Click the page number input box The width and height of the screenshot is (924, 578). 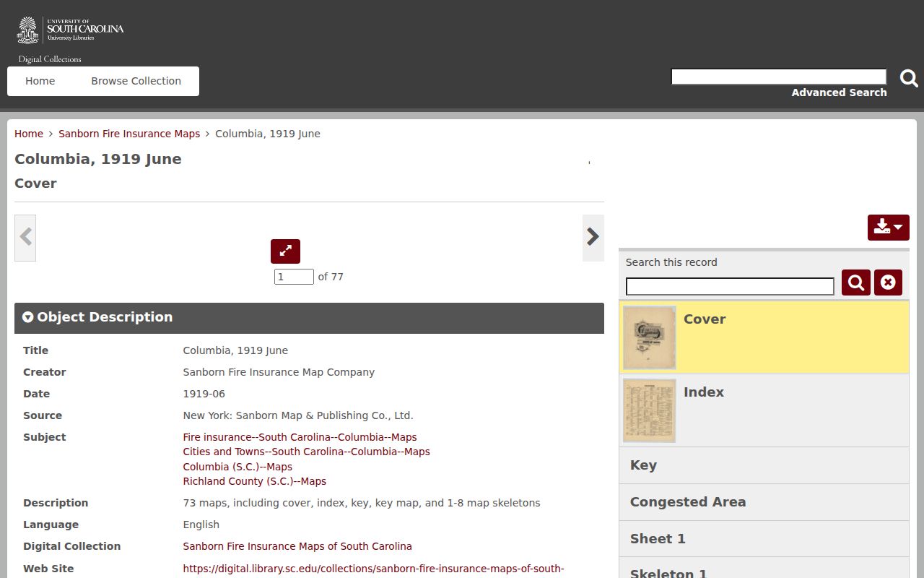[294, 277]
